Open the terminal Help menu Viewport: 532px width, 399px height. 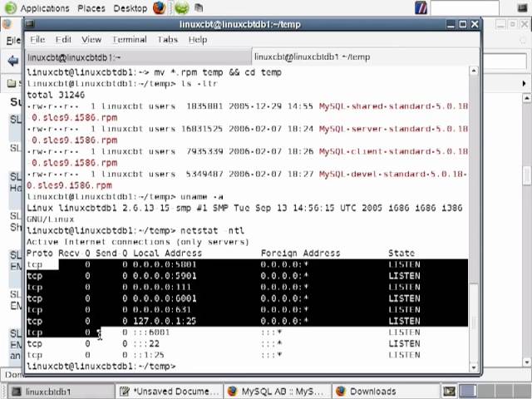point(198,39)
